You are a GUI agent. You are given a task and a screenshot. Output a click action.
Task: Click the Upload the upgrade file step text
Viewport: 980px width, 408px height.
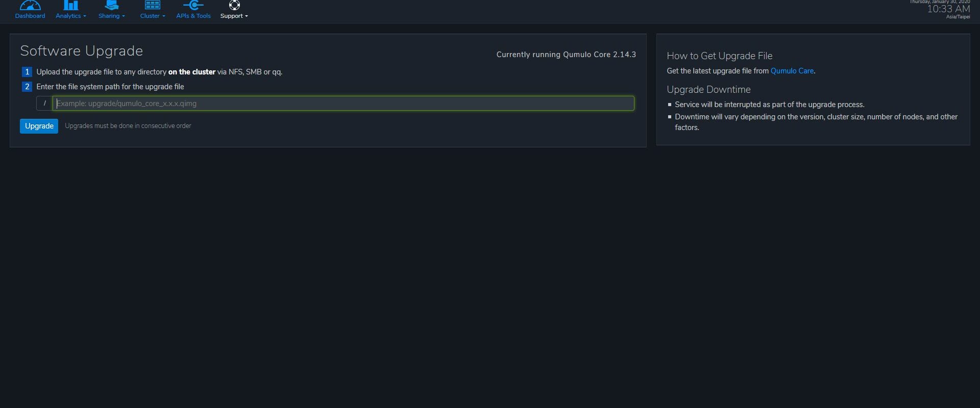[159, 72]
